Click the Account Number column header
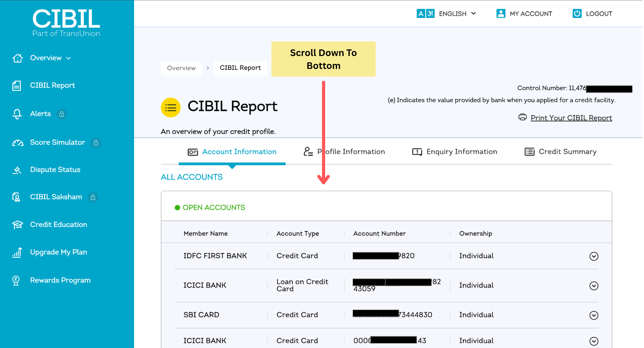Image resolution: width=644 pixels, height=348 pixels. [380, 233]
